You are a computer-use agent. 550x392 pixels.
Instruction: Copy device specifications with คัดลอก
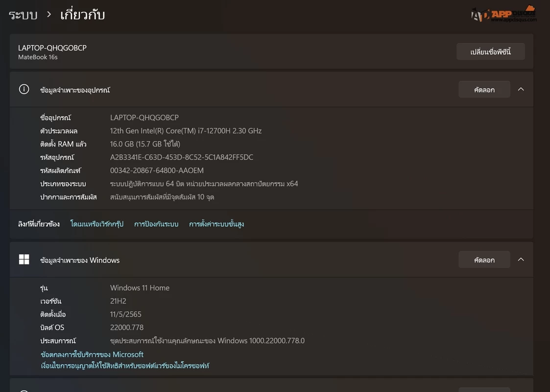[484, 90]
